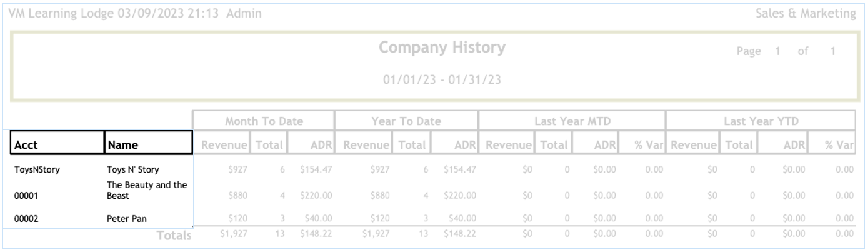Click the 01/01/23 - 01/31/23 date range
This screenshot has height=252, width=868.
tap(442, 80)
